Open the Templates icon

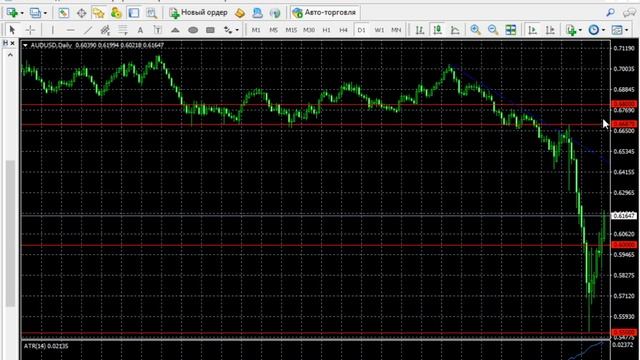[x=617, y=30]
